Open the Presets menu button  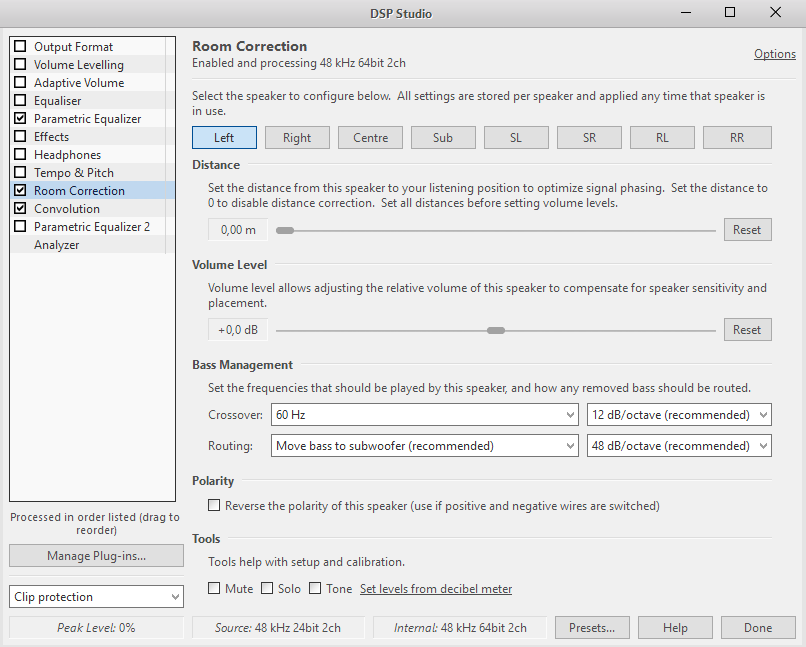click(592, 627)
